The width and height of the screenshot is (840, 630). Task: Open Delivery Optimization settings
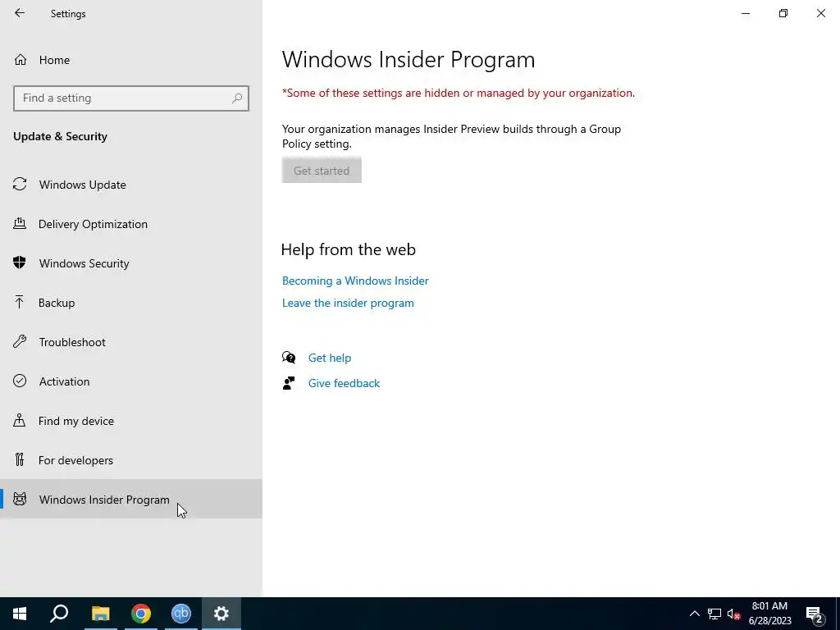pyautogui.click(x=131, y=224)
